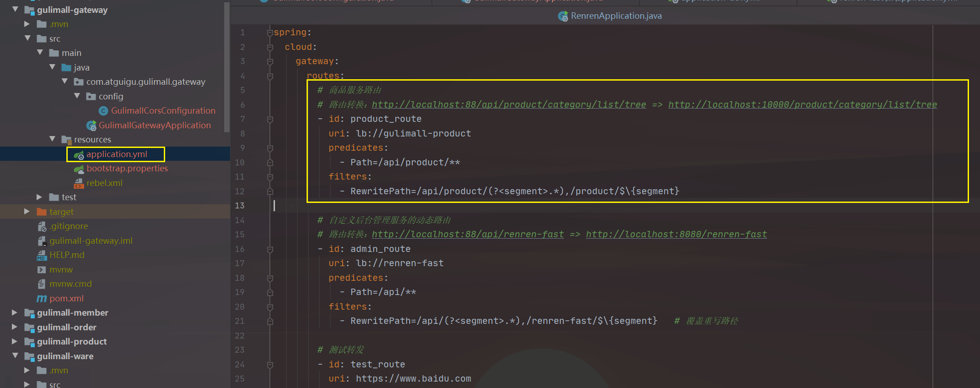Fold predicates block at line 9
Viewport: 980px width, 388px height.
[270, 148]
